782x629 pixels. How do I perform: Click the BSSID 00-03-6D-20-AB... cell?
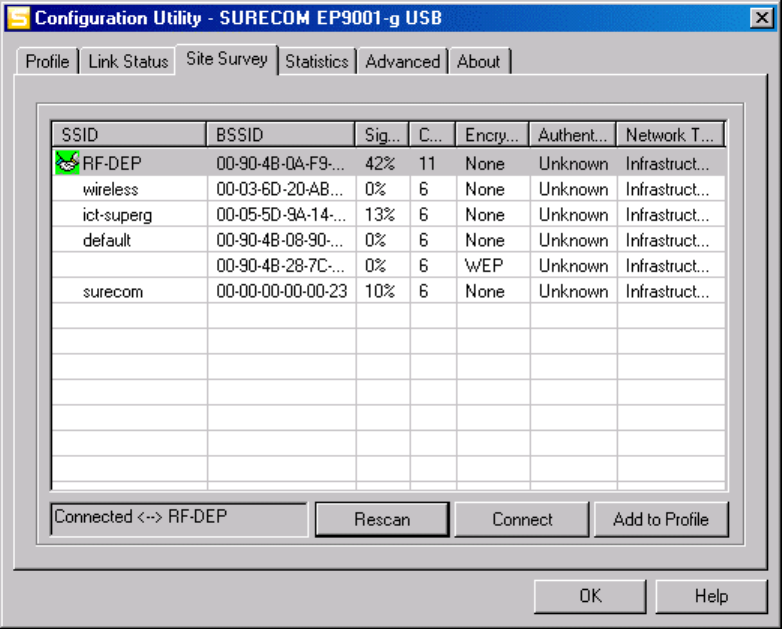[x=280, y=190]
